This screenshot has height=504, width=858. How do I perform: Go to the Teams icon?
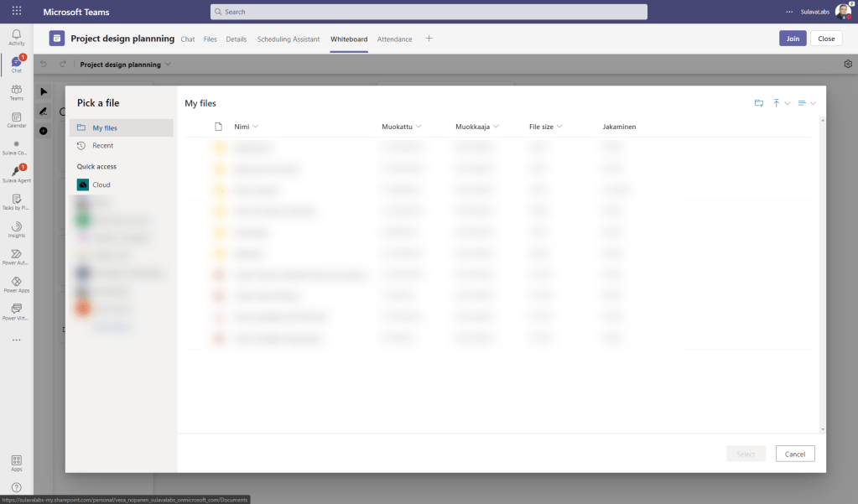pyautogui.click(x=17, y=92)
